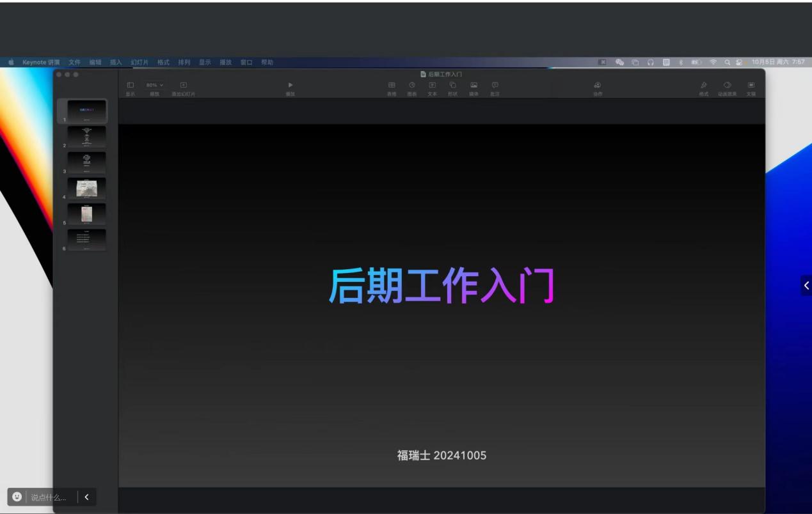This screenshot has height=514, width=812.
Task: Open the 显示 view options dropdown in toolbar
Action: click(130, 86)
